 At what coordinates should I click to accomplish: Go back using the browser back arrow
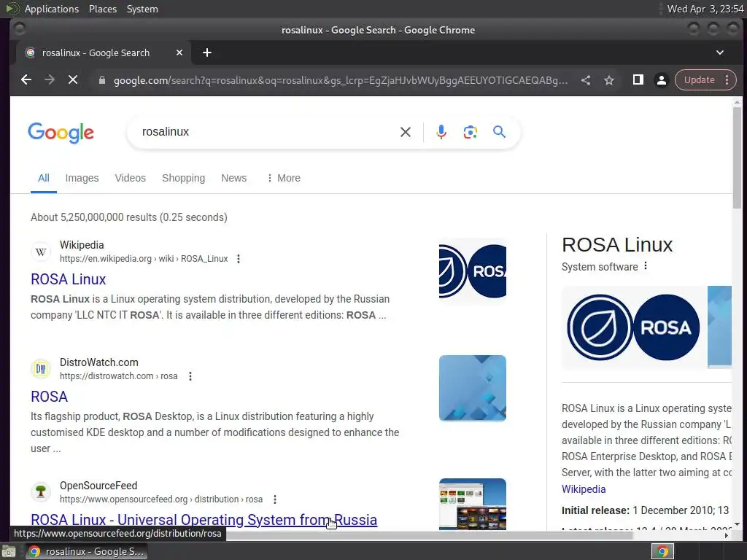[x=26, y=80]
